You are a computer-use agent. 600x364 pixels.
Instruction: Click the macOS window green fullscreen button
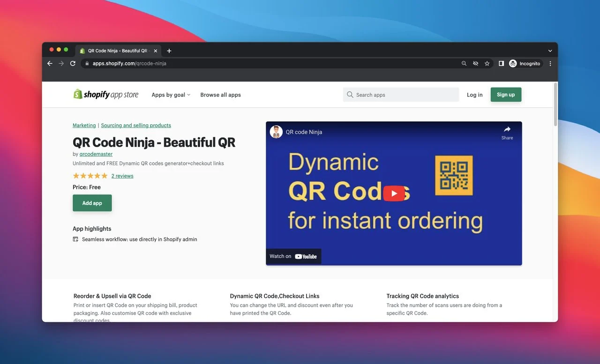tap(66, 50)
